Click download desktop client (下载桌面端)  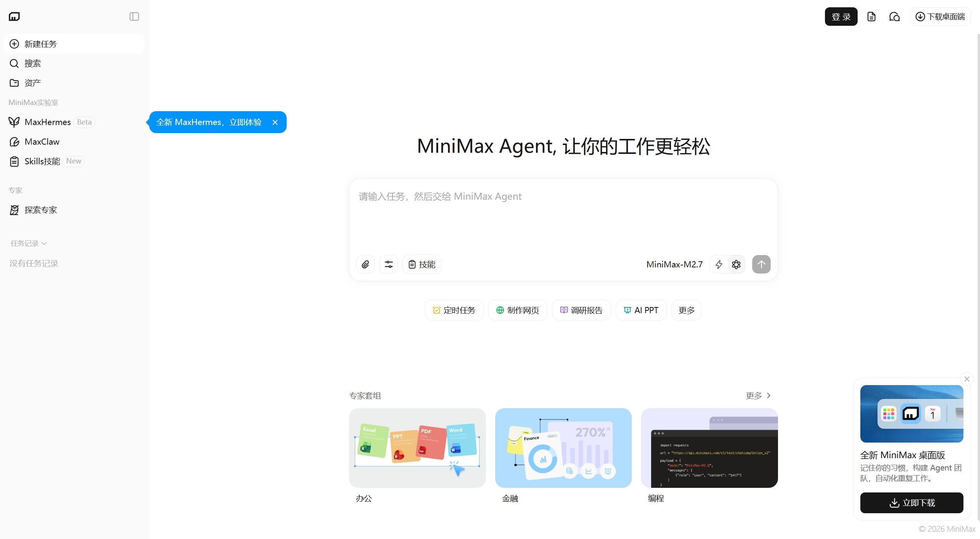click(940, 17)
